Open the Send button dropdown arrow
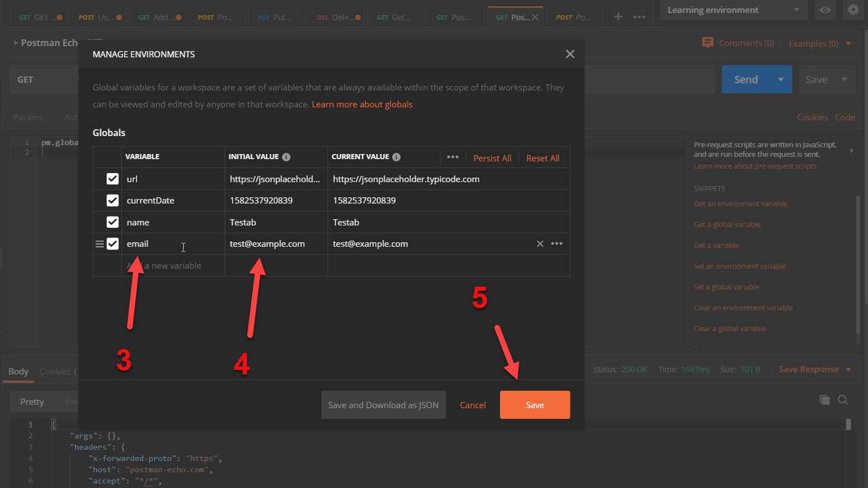 click(781, 79)
